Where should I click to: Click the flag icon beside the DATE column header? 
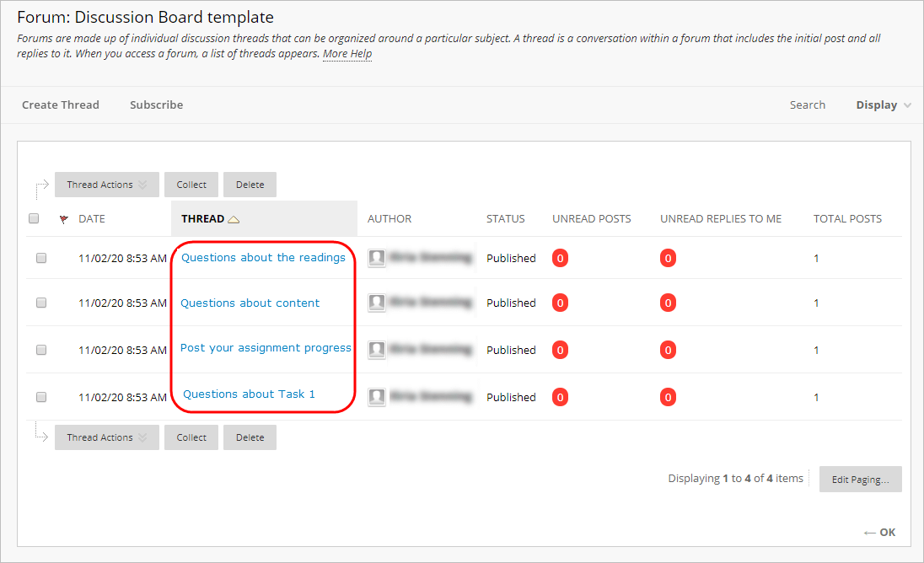tap(63, 218)
